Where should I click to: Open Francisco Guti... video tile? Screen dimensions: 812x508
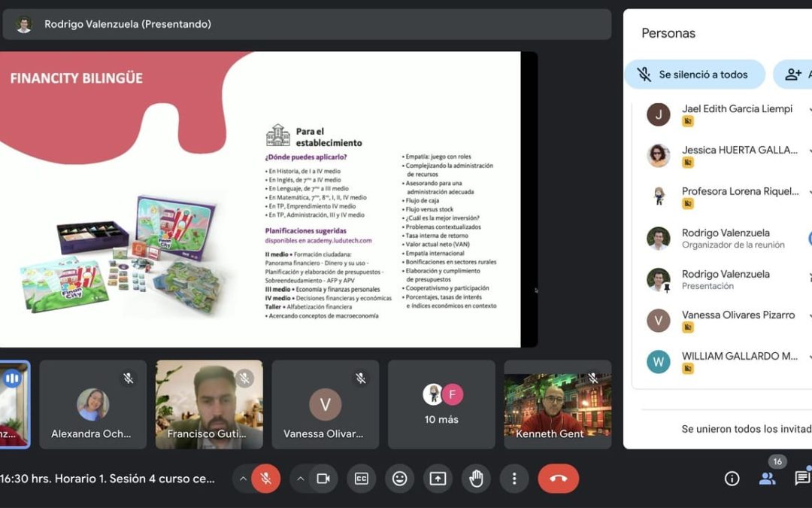pos(209,404)
